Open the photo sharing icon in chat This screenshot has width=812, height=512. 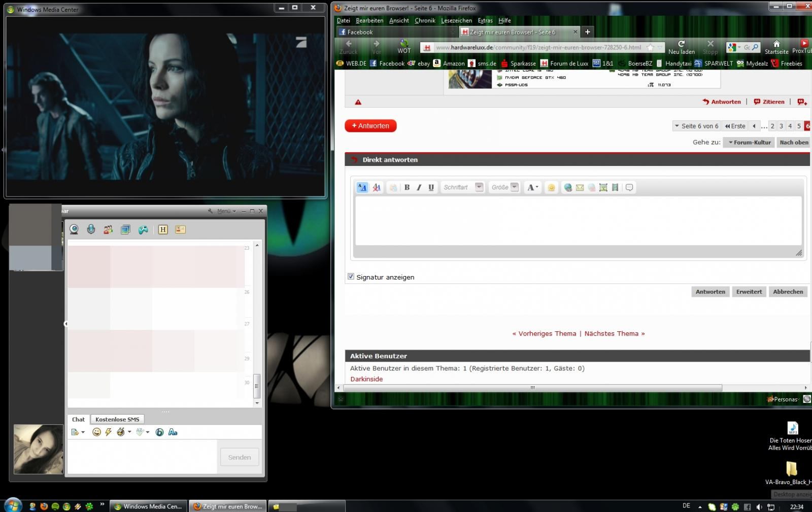click(125, 230)
